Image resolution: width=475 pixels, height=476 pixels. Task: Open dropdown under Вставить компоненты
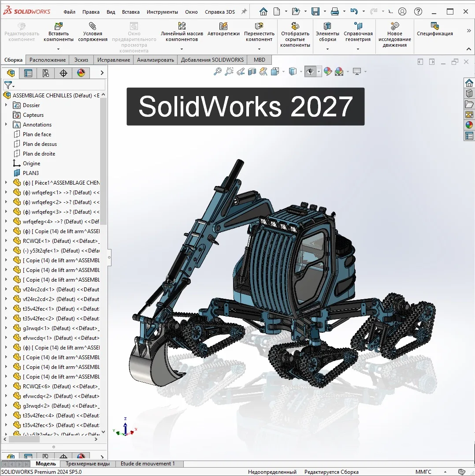pyautogui.click(x=58, y=49)
